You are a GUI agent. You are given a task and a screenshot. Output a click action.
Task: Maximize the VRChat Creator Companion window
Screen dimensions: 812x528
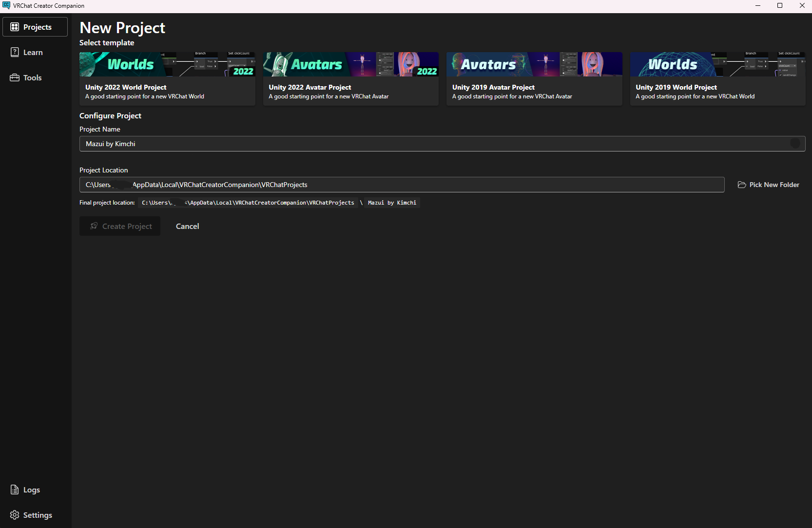(780, 6)
